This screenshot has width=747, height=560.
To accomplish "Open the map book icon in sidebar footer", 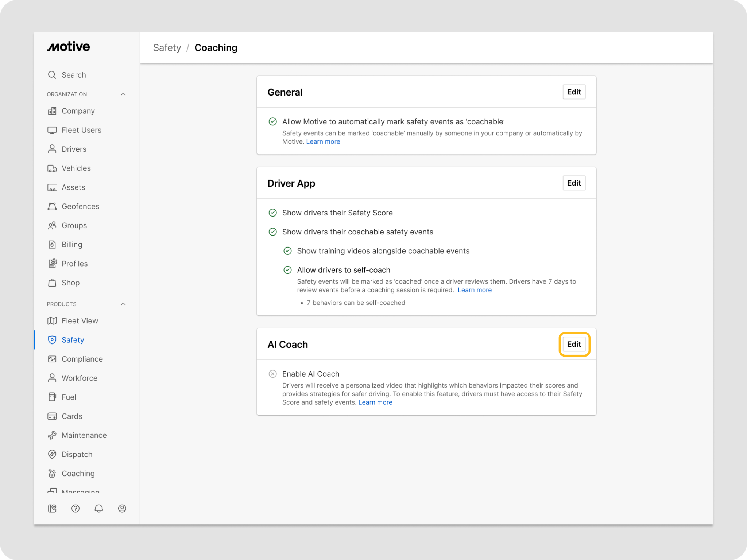I will click(x=52, y=508).
